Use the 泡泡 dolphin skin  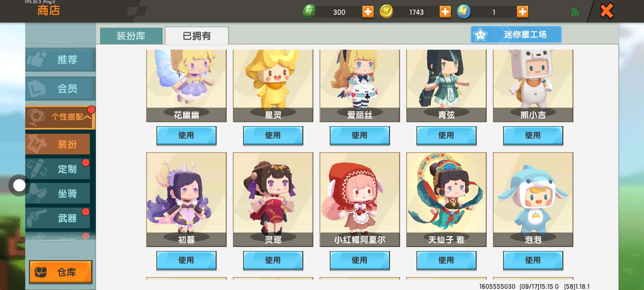tap(533, 260)
